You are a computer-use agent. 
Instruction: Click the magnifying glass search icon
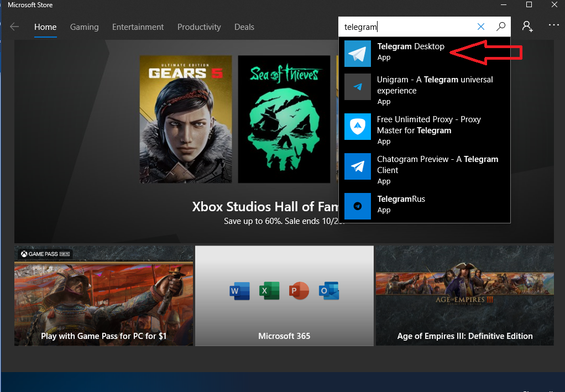(x=501, y=27)
